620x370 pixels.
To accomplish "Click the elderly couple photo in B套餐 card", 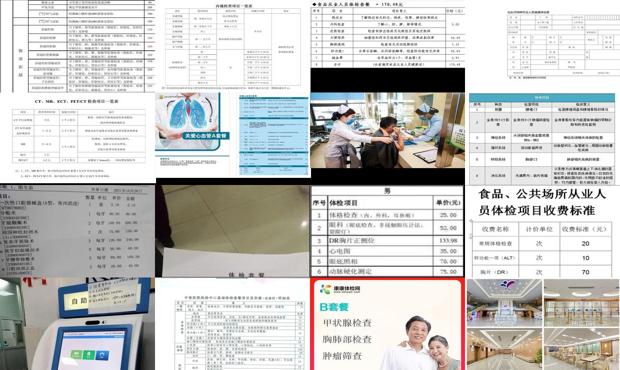I will pos(421,343).
